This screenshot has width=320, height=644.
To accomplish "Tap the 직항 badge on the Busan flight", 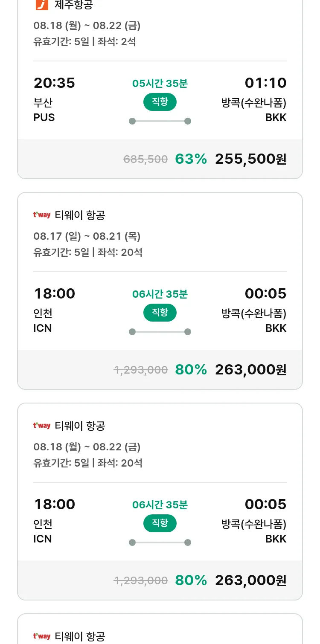I will [160, 102].
